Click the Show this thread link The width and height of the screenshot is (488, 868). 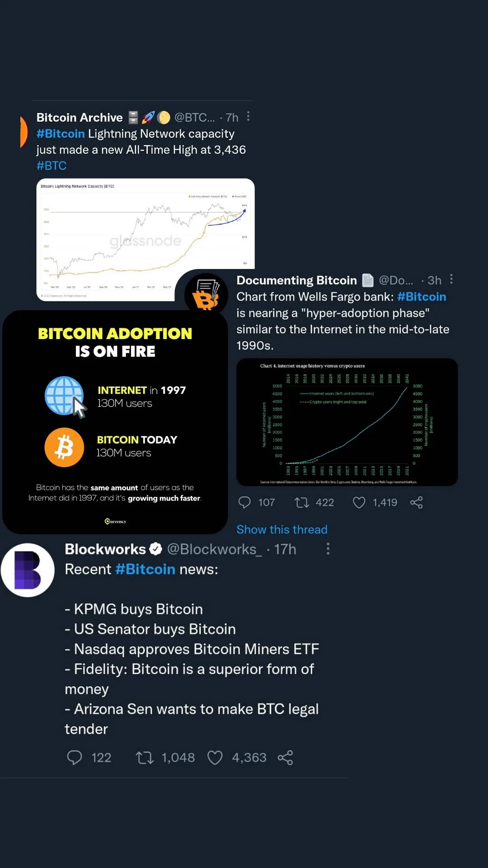click(282, 529)
